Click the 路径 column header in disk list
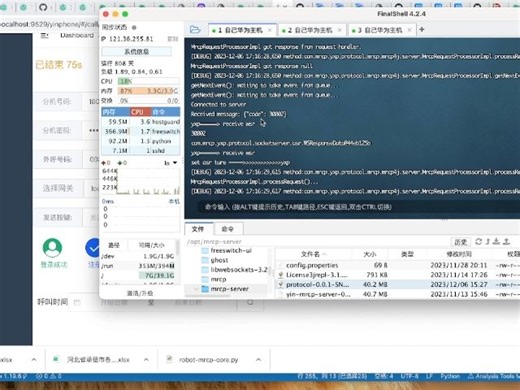The width and height of the screenshot is (520, 390). (114, 245)
